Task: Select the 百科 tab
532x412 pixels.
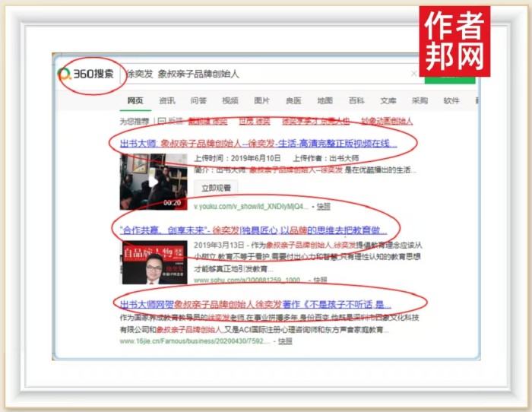Action: [356, 100]
